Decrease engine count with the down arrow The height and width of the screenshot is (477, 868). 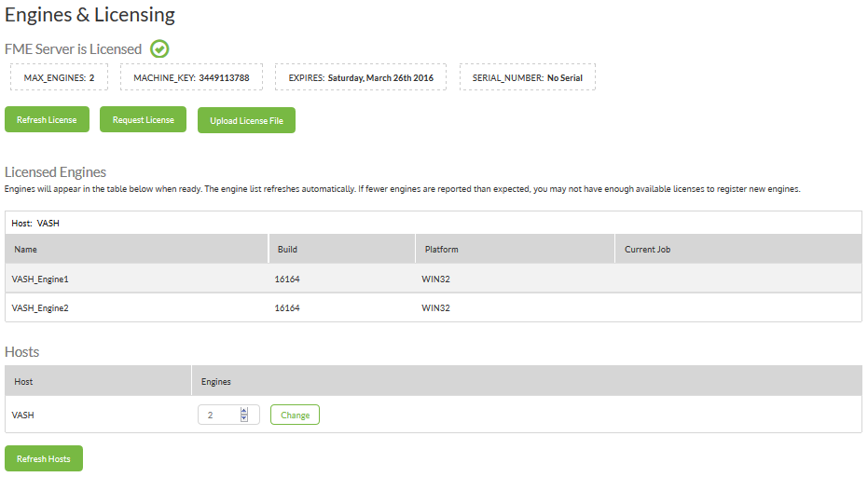tap(244, 418)
